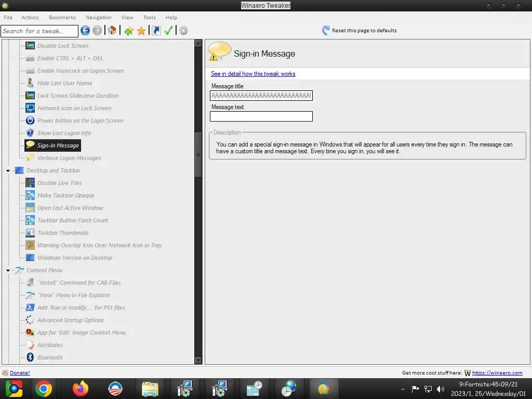The height and width of the screenshot is (399, 532).
Task: Click Disable Live Tiles item icon
Action: point(30,183)
